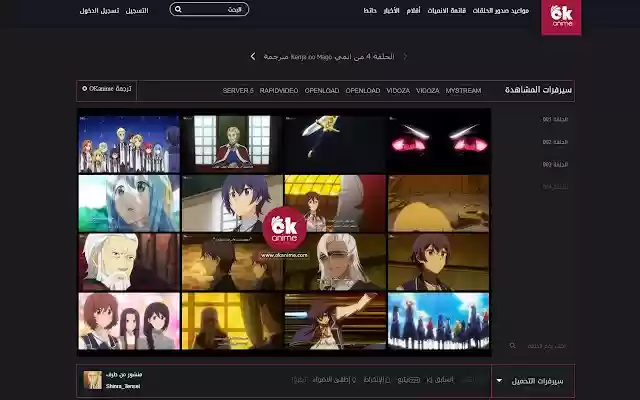This screenshot has width=640, height=400.
Task: Click the التسجيل register link
Action: 137,11
